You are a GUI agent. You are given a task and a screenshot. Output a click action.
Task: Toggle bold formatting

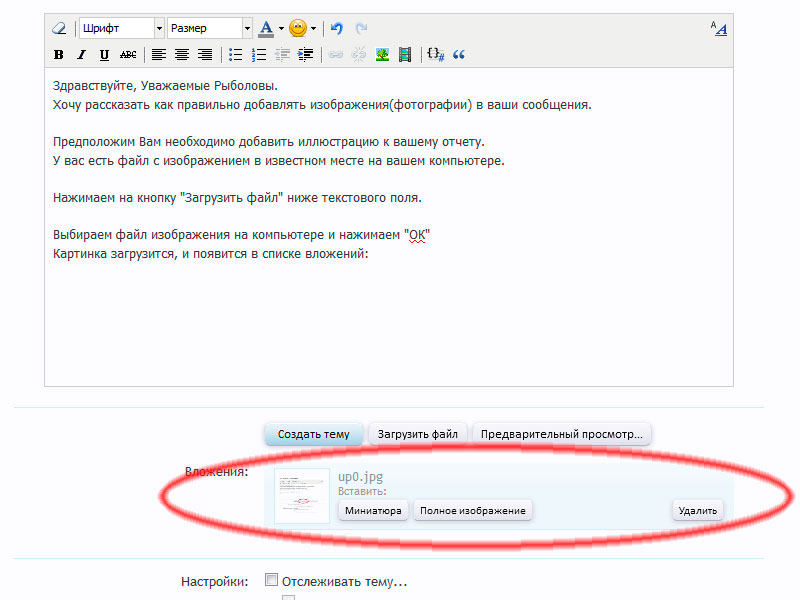pyautogui.click(x=59, y=55)
